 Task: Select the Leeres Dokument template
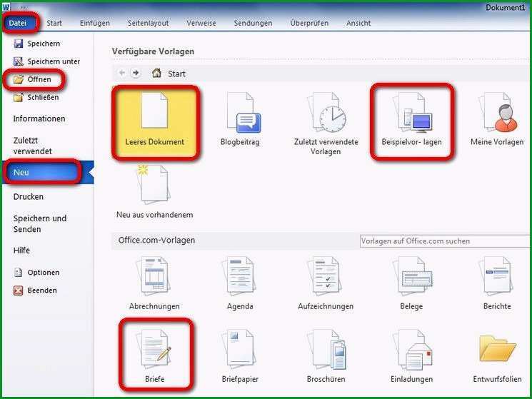click(x=155, y=122)
